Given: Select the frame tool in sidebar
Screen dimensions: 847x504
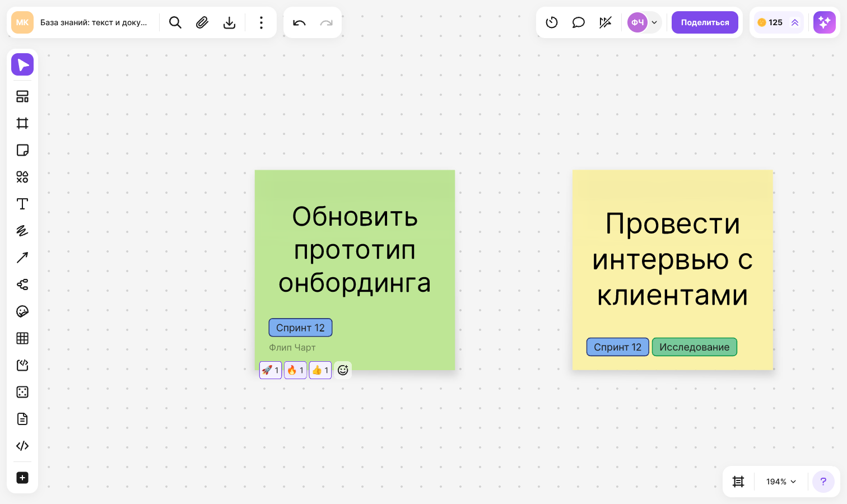Looking at the screenshot, I should click(x=22, y=123).
